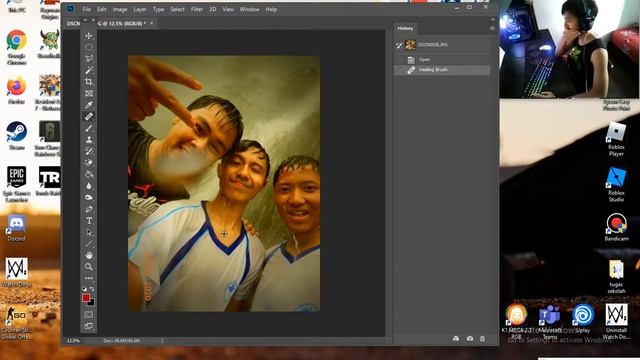Select the Move tool
640x360 pixels.
coord(89,36)
